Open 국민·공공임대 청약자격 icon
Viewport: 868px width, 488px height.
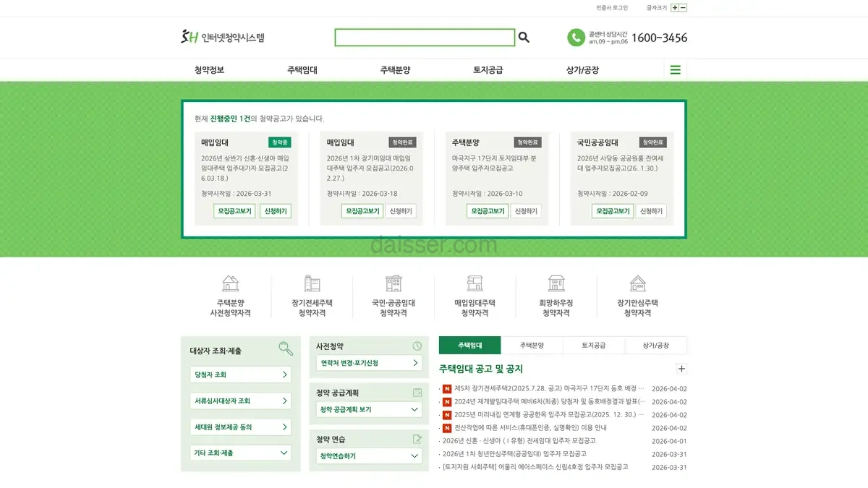[393, 283]
